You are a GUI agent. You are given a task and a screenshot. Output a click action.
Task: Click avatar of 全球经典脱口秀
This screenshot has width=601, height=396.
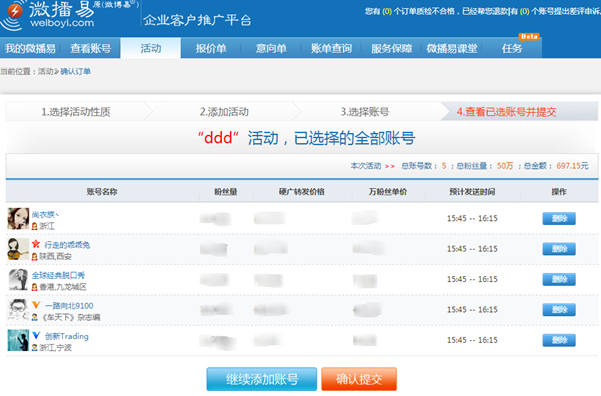18,279
